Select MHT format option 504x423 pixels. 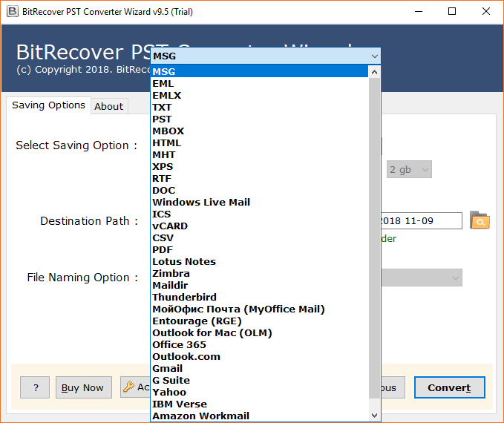(259, 154)
